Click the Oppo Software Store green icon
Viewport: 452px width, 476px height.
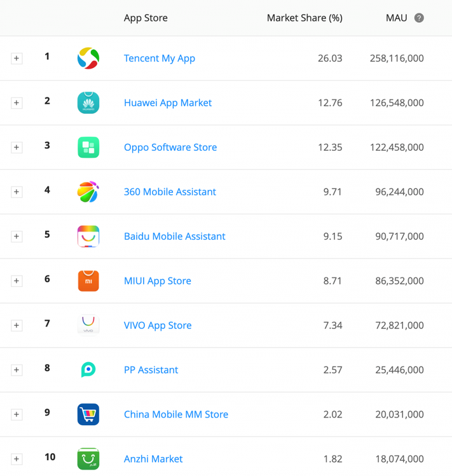click(x=88, y=148)
